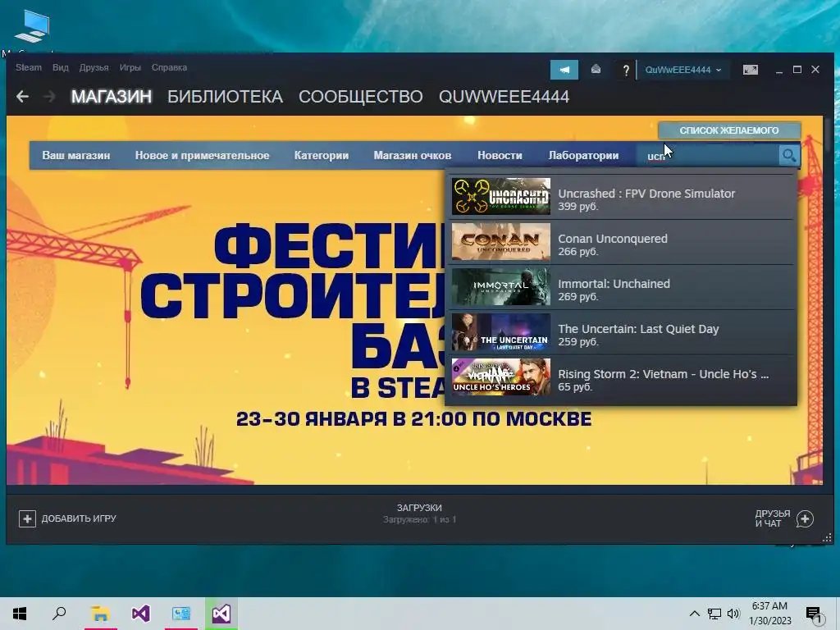The height and width of the screenshot is (630, 840).
Task: Click ДРУЗЬЯ И ЧАТ label
Action: 773,518
